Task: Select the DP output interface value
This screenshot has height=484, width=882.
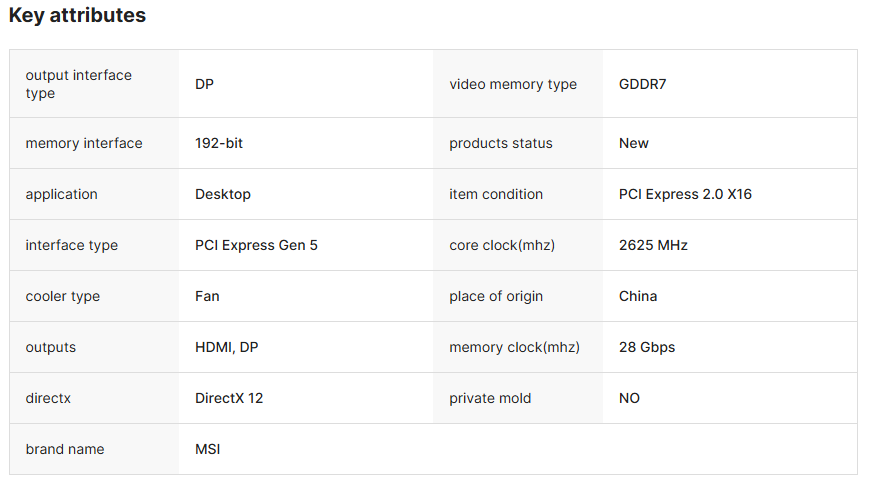Action: (204, 84)
